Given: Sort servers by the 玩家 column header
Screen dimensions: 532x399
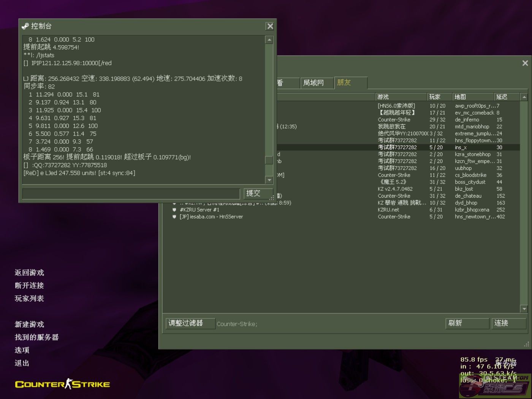Looking at the screenshot, I should pyautogui.click(x=439, y=97).
